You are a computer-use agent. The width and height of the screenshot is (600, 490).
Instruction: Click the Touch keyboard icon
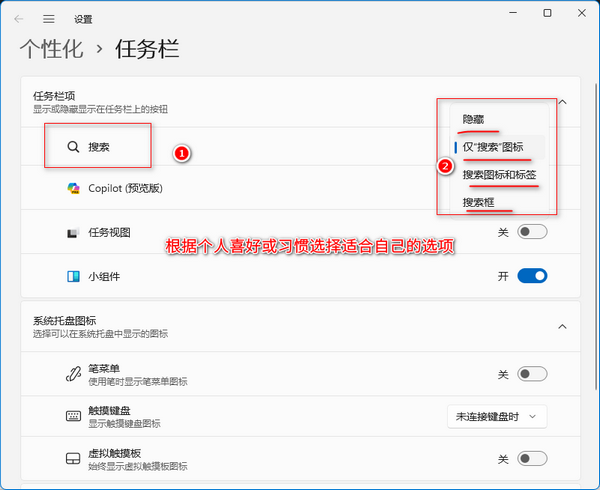coord(73,416)
